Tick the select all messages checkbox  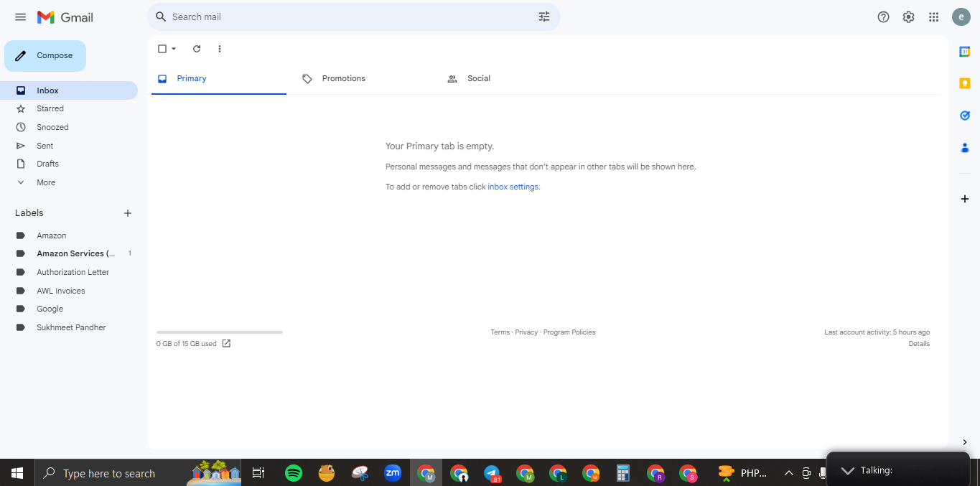(162, 49)
